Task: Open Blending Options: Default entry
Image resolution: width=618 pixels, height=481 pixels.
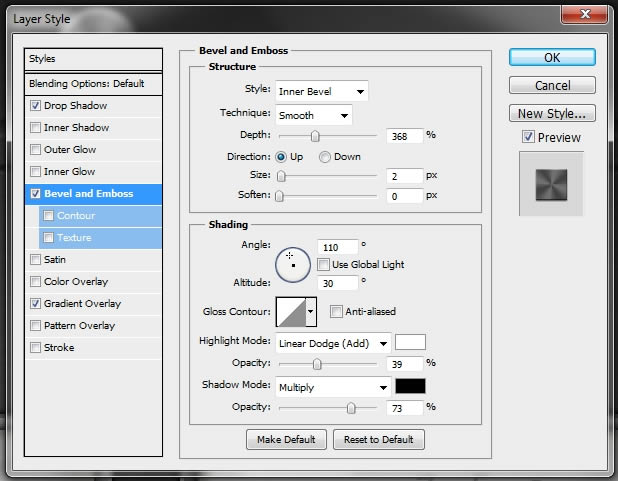Action: click(93, 84)
